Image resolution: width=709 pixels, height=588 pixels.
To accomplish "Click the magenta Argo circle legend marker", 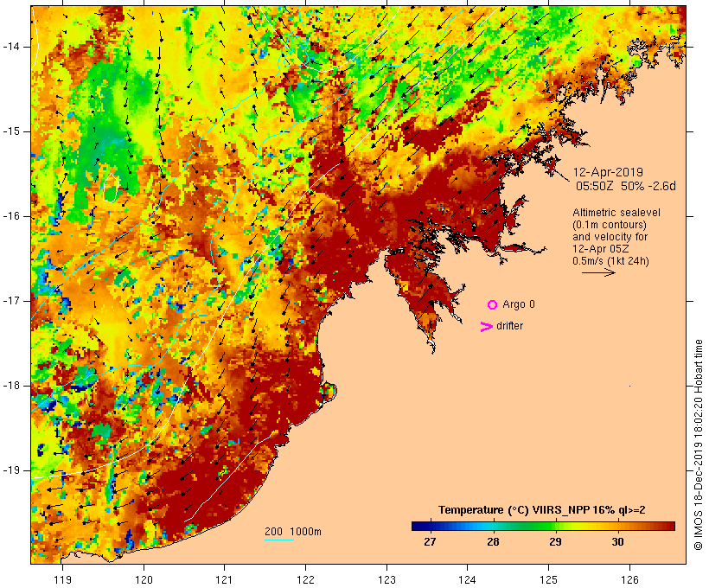I will tap(493, 305).
